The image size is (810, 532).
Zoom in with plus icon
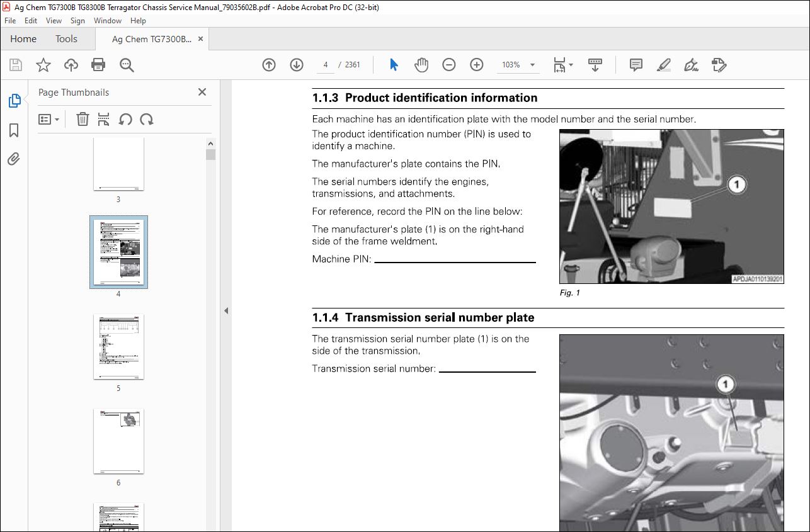coord(477,65)
